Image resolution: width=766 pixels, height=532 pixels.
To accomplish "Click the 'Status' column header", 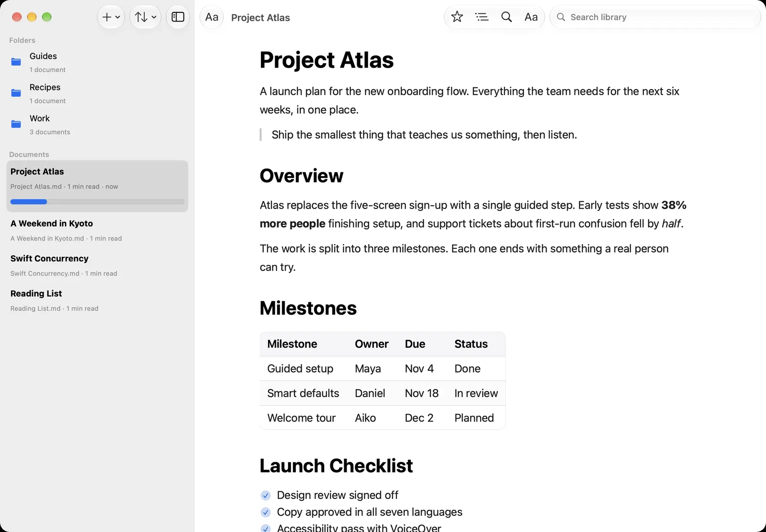I will point(471,344).
